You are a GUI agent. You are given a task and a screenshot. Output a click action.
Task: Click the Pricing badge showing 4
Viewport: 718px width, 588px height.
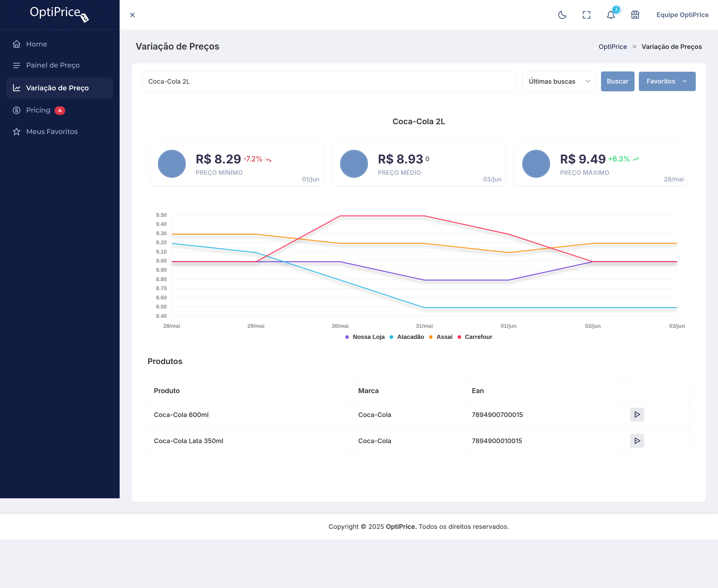(60, 111)
